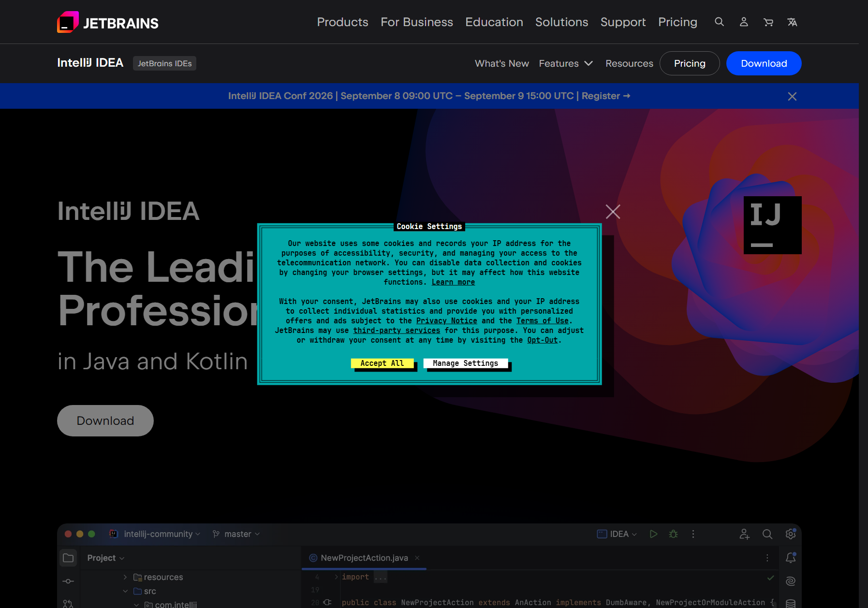Open the For Business menu
This screenshot has height=608, width=868.
tap(417, 22)
